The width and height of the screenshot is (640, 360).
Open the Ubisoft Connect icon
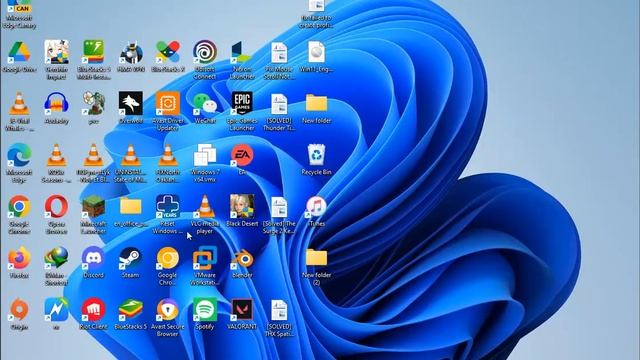click(x=205, y=52)
